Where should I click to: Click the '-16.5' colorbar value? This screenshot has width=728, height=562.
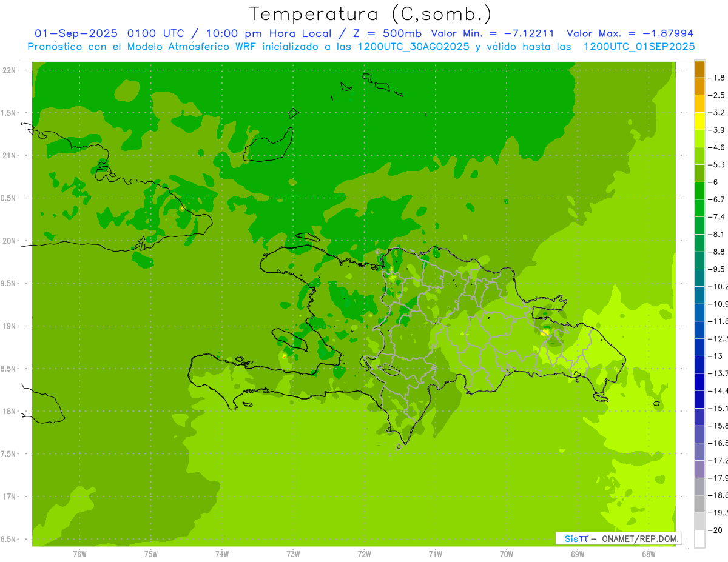(718, 443)
